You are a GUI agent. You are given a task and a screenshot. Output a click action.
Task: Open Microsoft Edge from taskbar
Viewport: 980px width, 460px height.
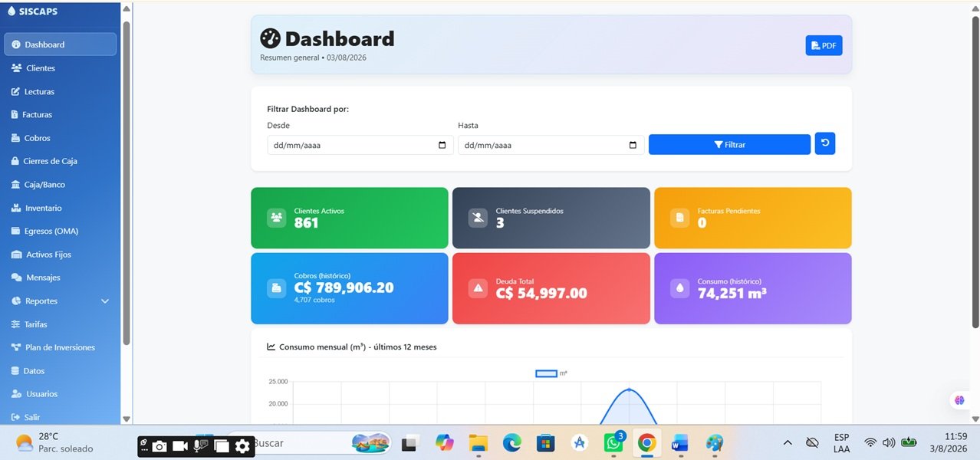(x=512, y=443)
